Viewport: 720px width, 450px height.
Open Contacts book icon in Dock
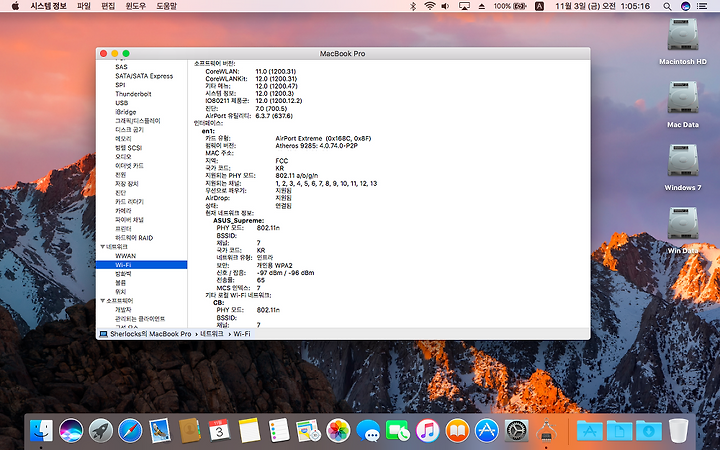[190, 431]
